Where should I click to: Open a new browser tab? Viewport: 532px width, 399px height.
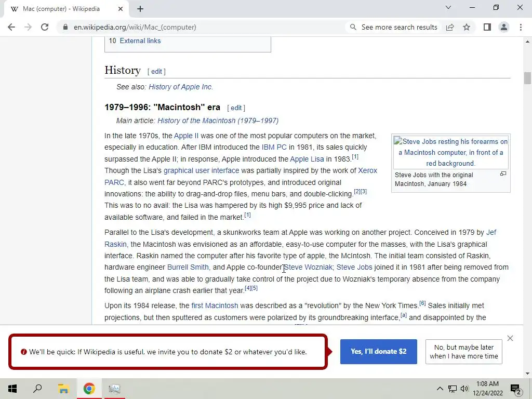(140, 9)
